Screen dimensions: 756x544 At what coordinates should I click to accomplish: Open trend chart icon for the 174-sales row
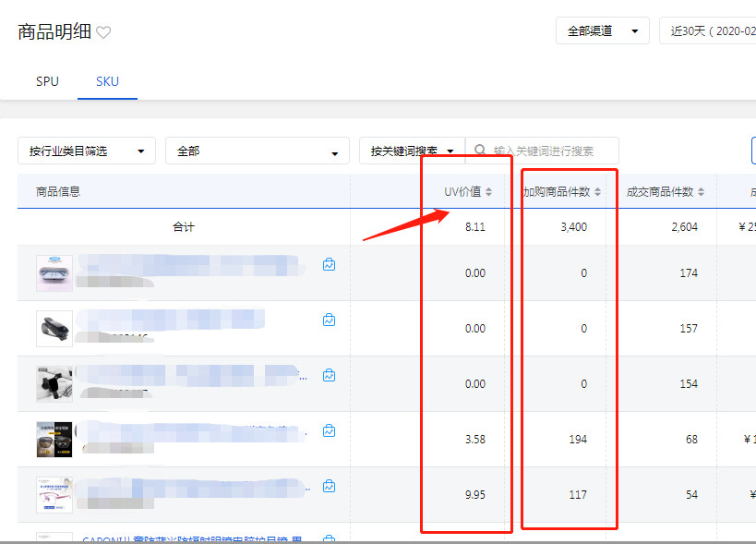[x=330, y=265]
